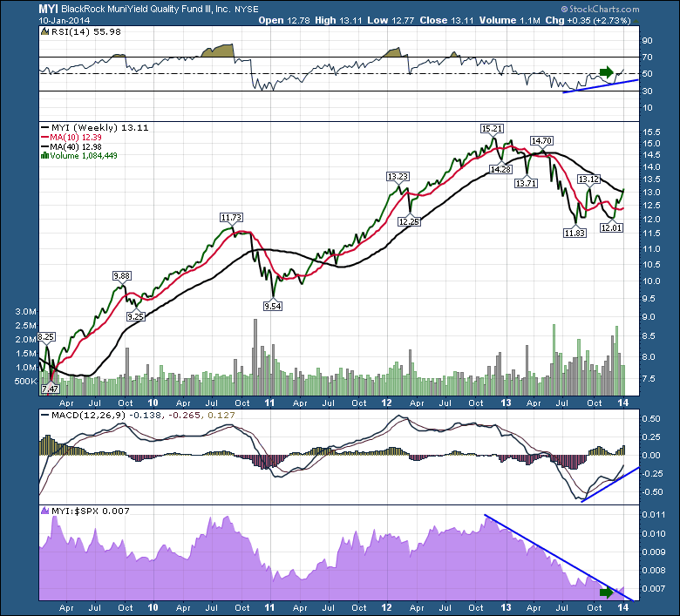The width and height of the screenshot is (680, 616).
Task: Click the 8.25 price label
Action: 46,337
